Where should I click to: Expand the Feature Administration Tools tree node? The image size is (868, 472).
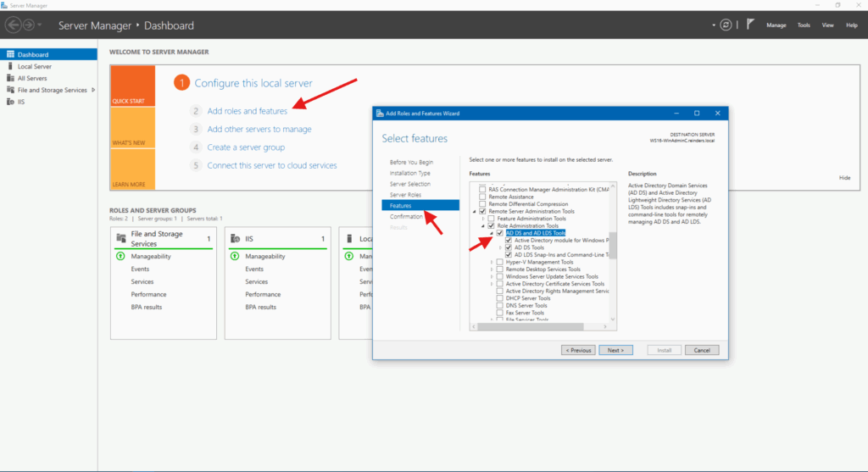tap(483, 219)
